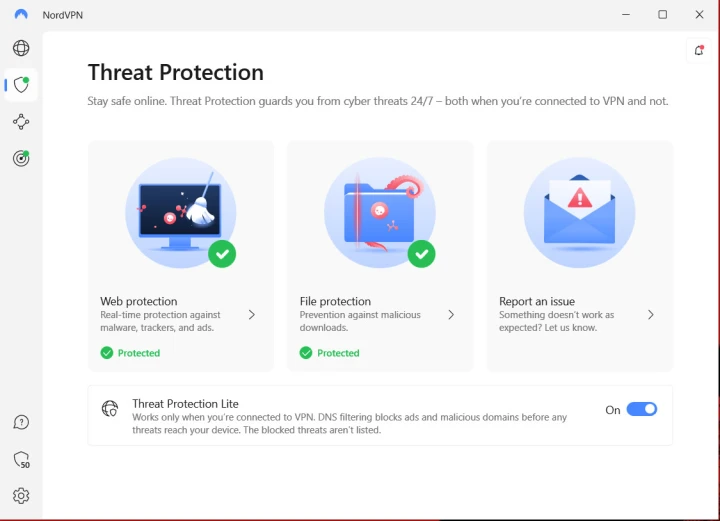Click the Report an issue title
This screenshot has width=720, height=521.
537,301
